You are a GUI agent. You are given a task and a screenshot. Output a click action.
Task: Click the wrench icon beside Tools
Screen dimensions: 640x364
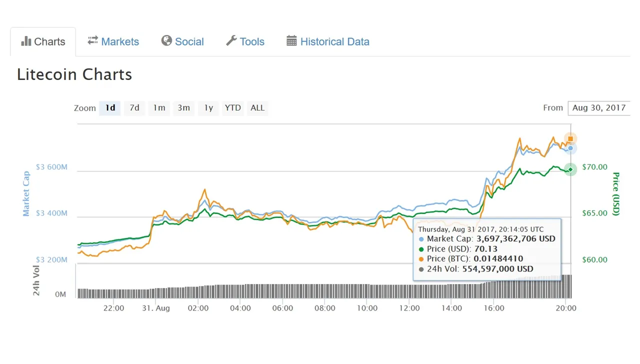231,41
